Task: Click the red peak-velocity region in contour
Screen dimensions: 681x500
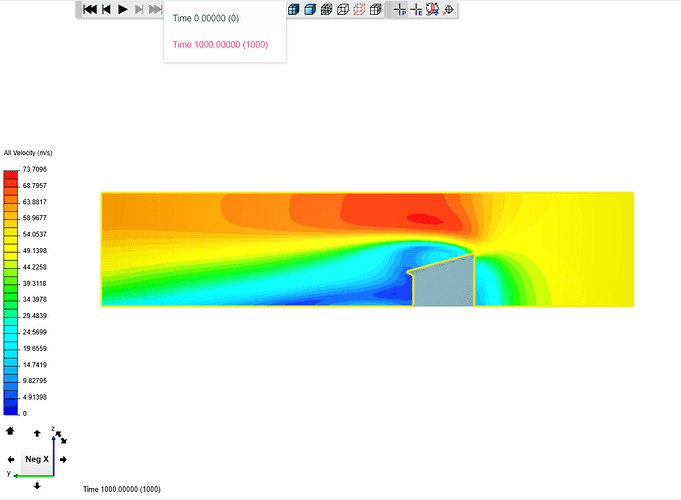Action: 423,219
